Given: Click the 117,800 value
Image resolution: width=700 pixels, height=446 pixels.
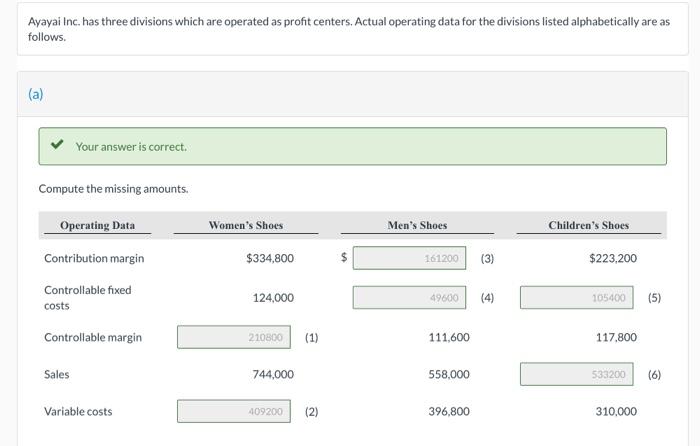Looking at the screenshot, I should coord(616,338).
